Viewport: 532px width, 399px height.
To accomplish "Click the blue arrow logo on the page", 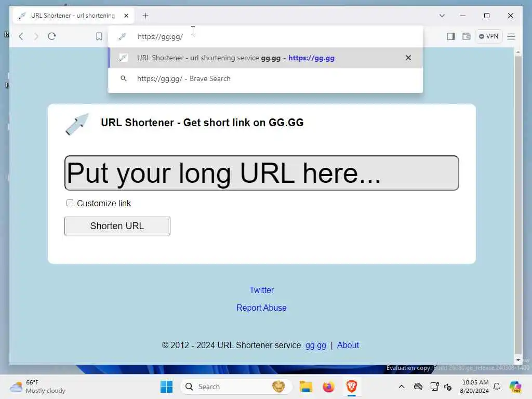I will click(x=77, y=124).
